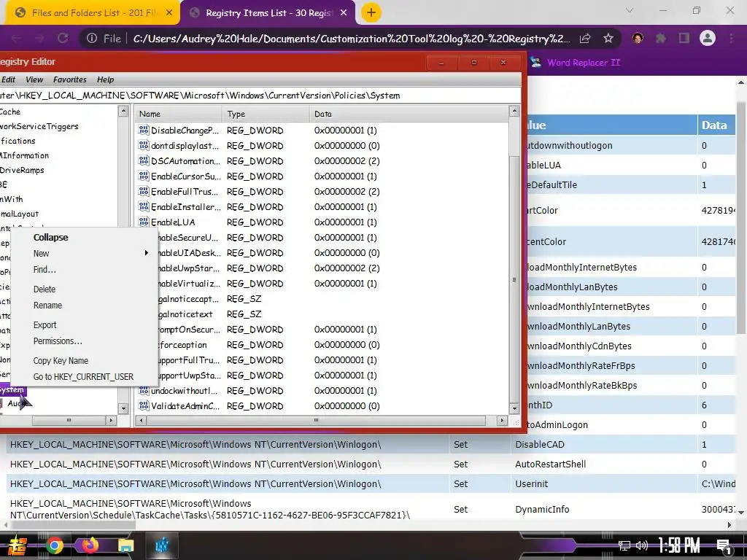
Task: Select the legalnoticetext registry value
Action: [x=186, y=314]
